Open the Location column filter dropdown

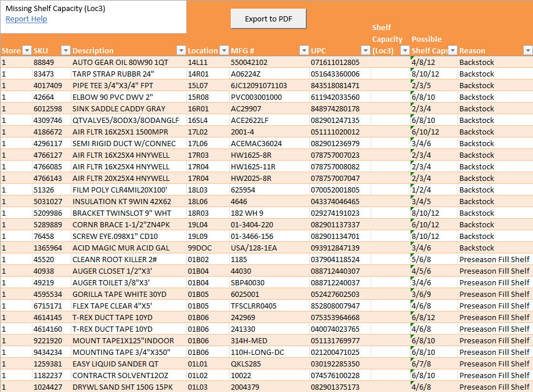[x=224, y=50]
